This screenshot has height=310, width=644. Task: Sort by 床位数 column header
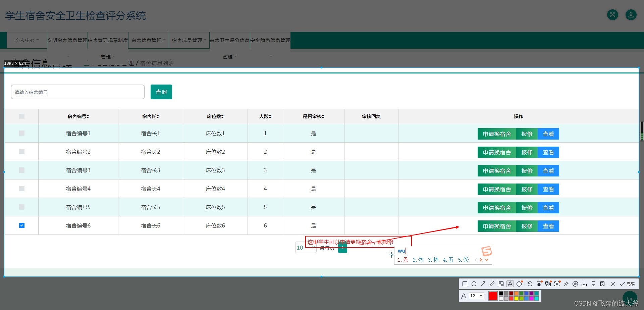pyautogui.click(x=215, y=116)
